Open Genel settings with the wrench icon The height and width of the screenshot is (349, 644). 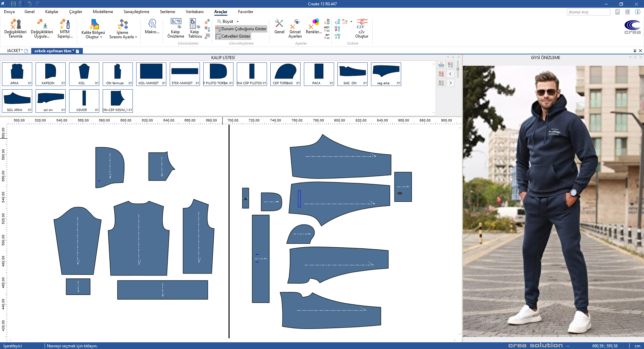[279, 27]
